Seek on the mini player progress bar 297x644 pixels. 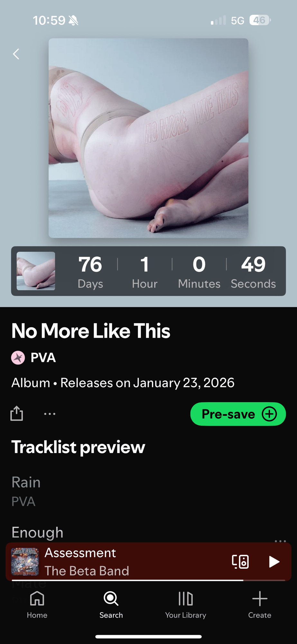(148, 580)
